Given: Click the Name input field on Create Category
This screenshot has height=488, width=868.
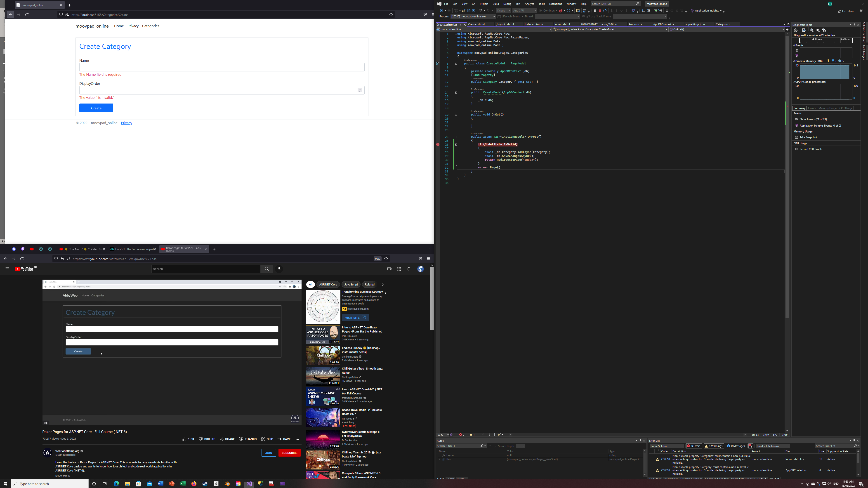Looking at the screenshot, I should point(222,67).
